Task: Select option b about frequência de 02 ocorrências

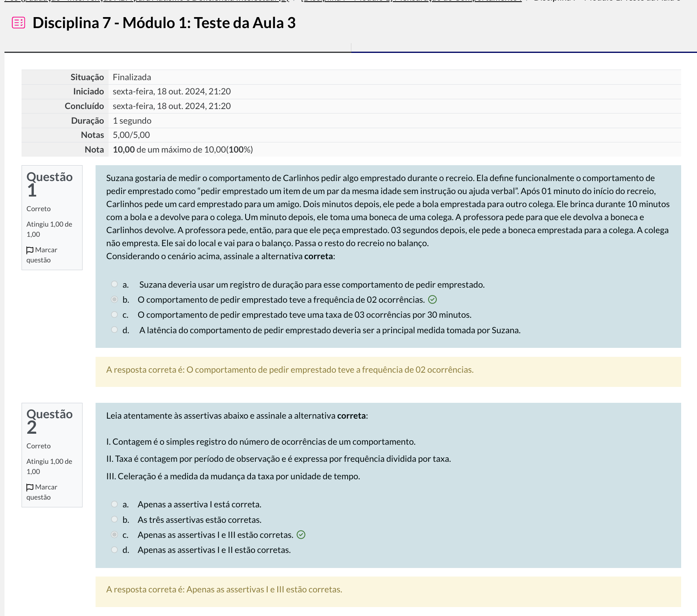Action: point(114,299)
